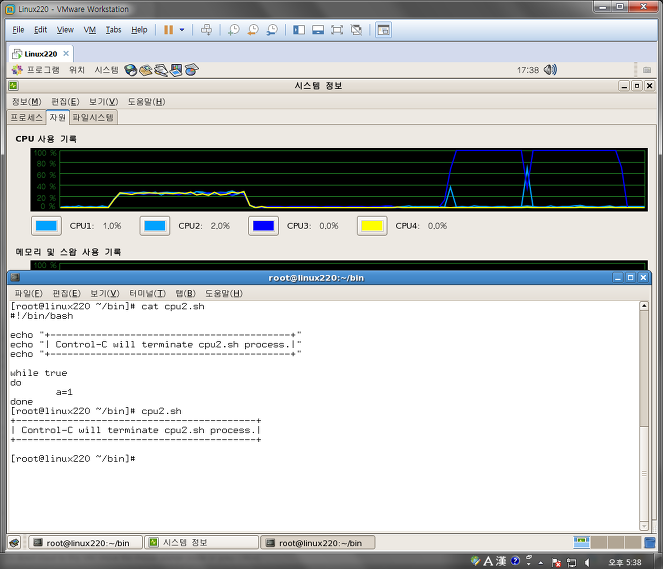This screenshot has height=569, width=663.
Task: Switch to 시스템 정보 taskbar window
Action: tap(201, 542)
